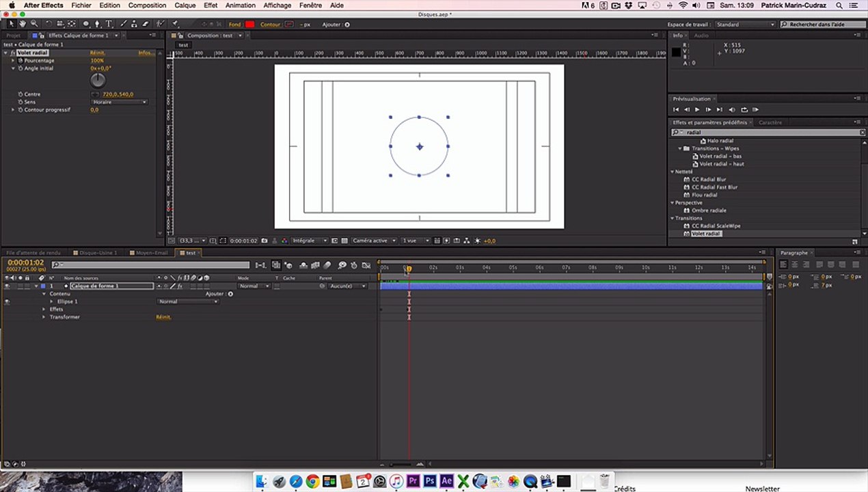The height and width of the screenshot is (492, 868).
Task: Open the Intégrale resolution dropdown
Action: 309,241
